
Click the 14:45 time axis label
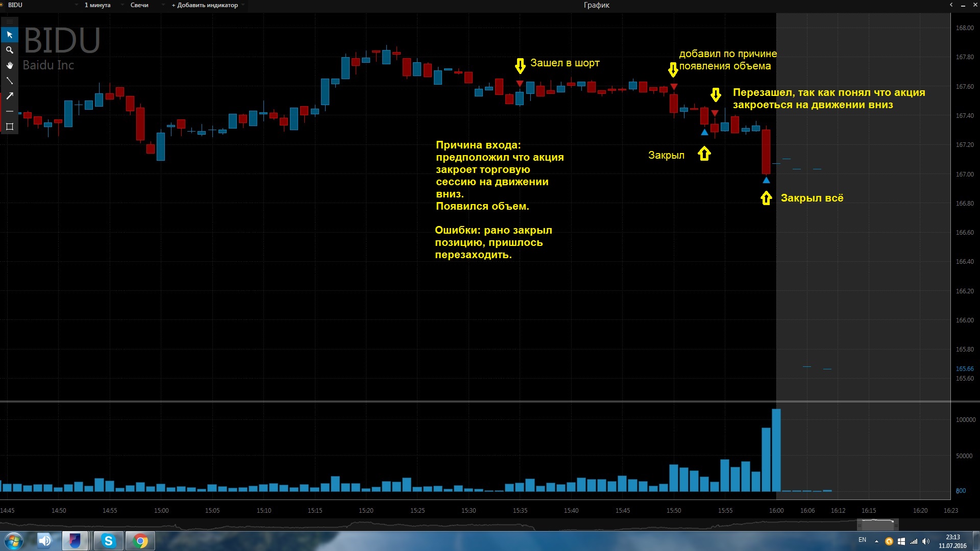(x=8, y=510)
